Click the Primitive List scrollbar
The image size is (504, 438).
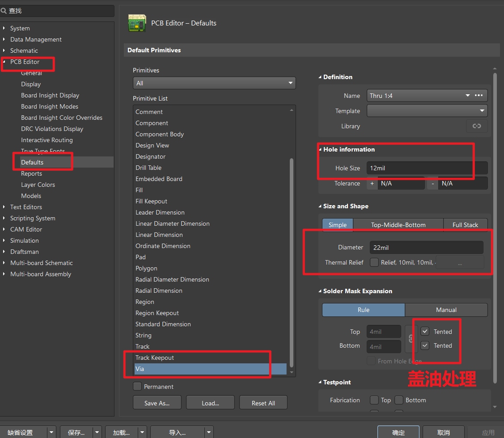[x=292, y=262]
